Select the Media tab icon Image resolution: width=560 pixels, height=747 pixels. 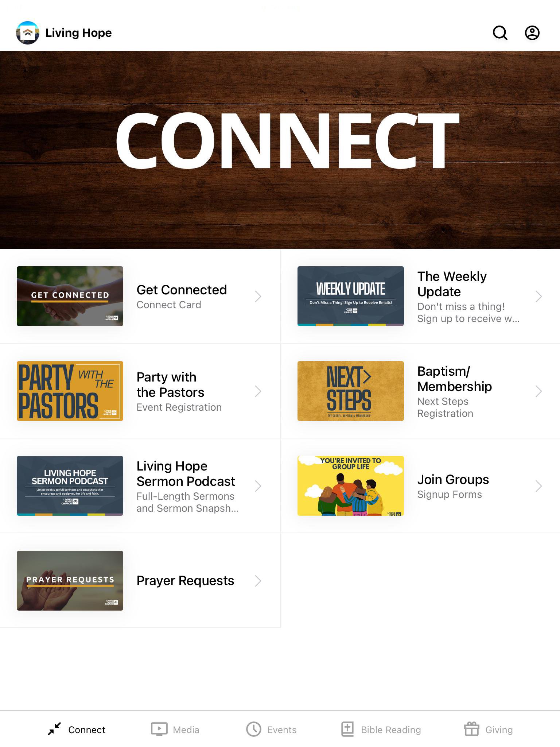coord(159,729)
